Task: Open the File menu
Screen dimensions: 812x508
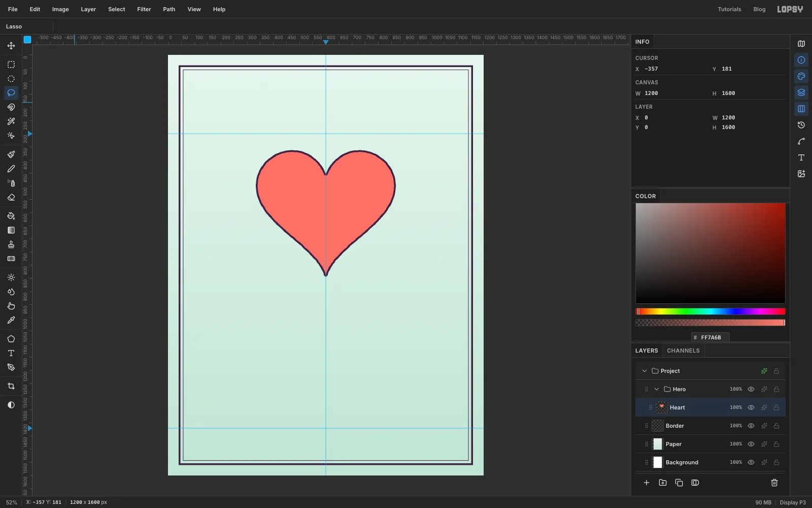Action: pyautogui.click(x=13, y=9)
